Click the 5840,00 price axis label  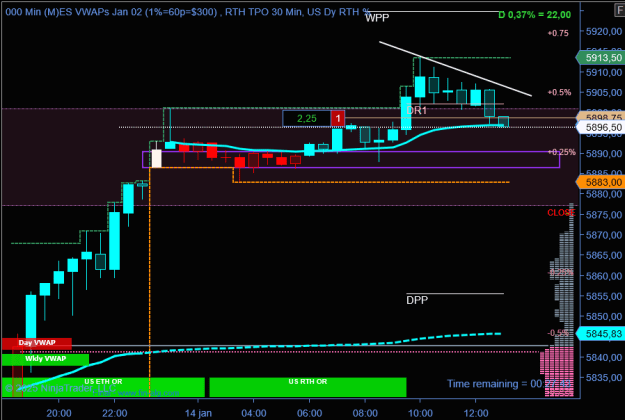click(604, 357)
